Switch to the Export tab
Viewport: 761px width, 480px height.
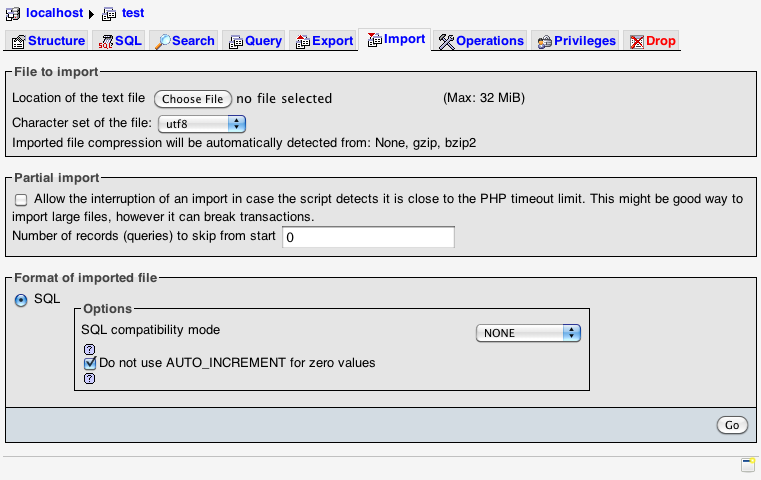[324, 41]
